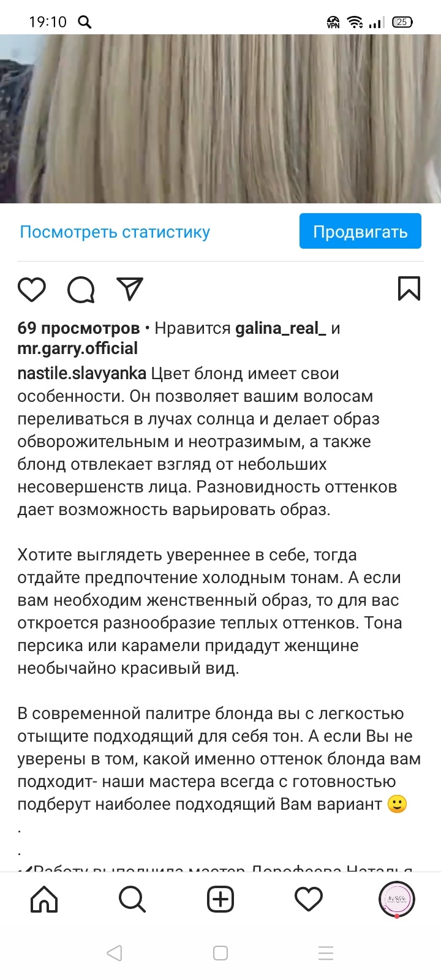Image resolution: width=441 pixels, height=980 pixels.
Task: Open comments with speech bubble icon
Action: pos(81,290)
